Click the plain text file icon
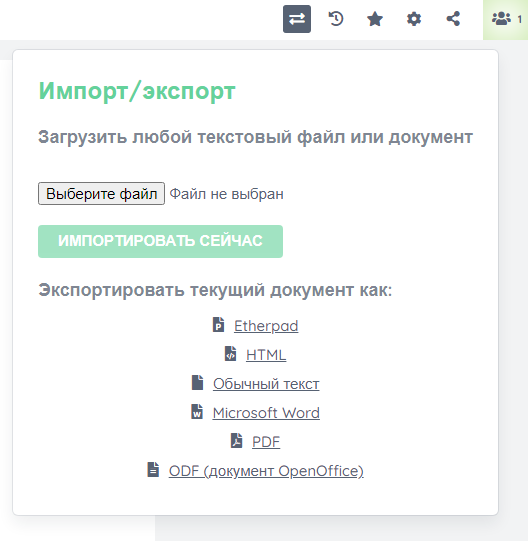Viewport: 528px width, 541px height. (x=197, y=383)
